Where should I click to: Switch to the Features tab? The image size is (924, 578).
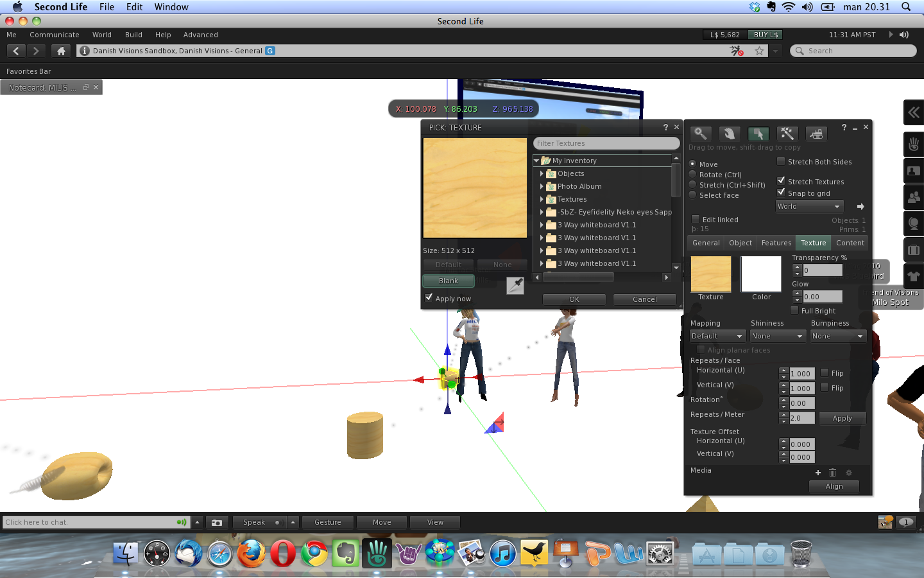coord(776,243)
